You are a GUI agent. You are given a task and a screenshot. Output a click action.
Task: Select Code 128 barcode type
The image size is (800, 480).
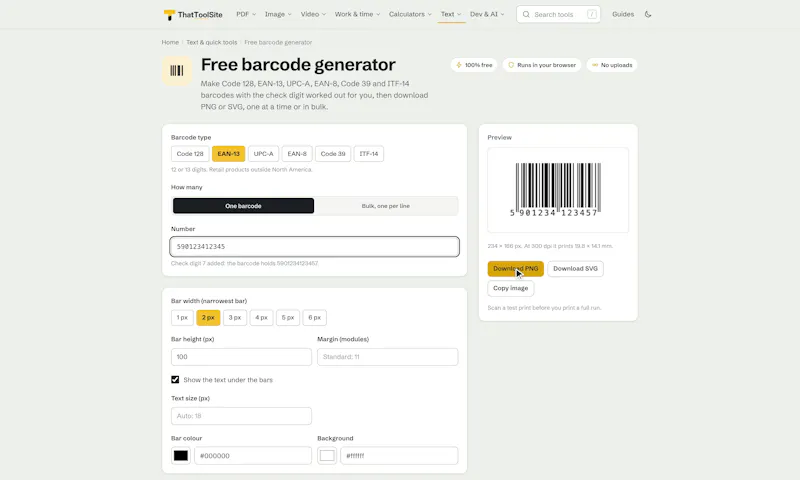[190, 154]
